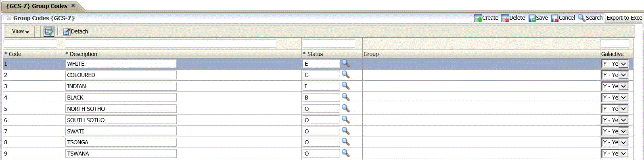Viewport: 644px width, 160px height.
Task: Collapse the Group Codes {GCS-7} panel
Action: click(x=9, y=18)
